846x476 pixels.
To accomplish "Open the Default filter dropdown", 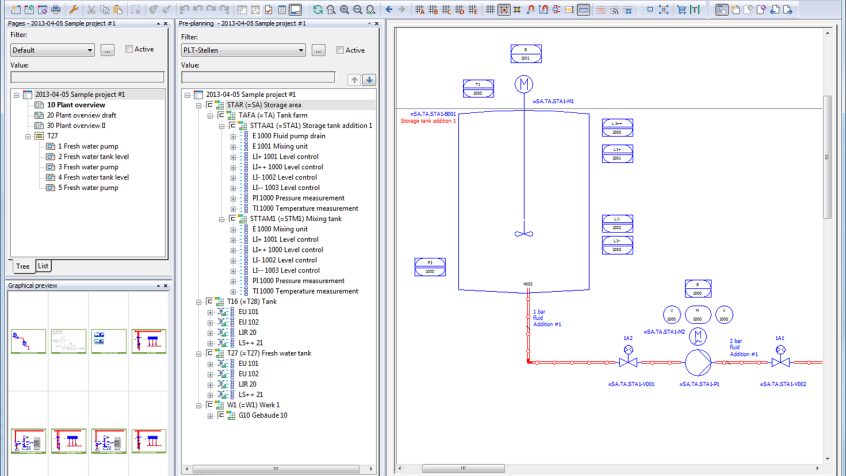I will [52, 50].
